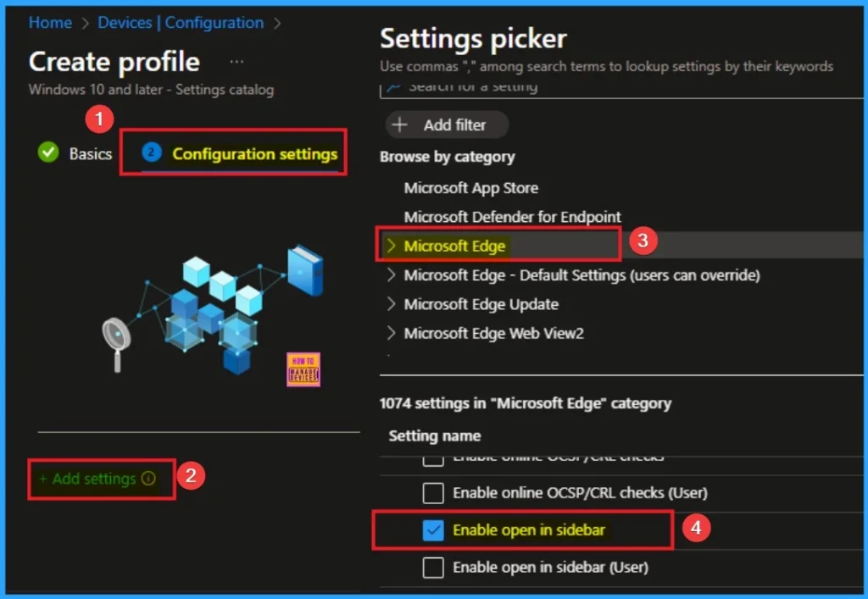Click the Setting name column header
Screen dimensions: 868x599
coord(435,435)
